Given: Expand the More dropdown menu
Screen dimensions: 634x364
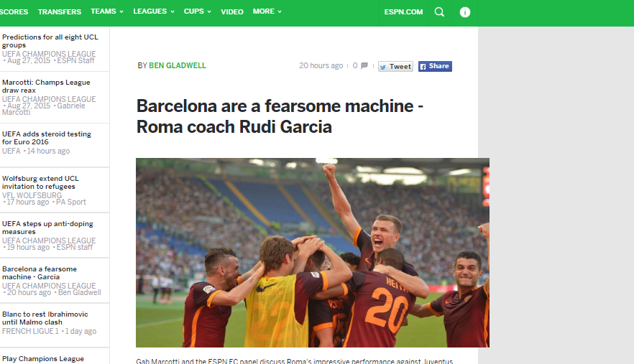Looking at the screenshot, I should pos(267,11).
